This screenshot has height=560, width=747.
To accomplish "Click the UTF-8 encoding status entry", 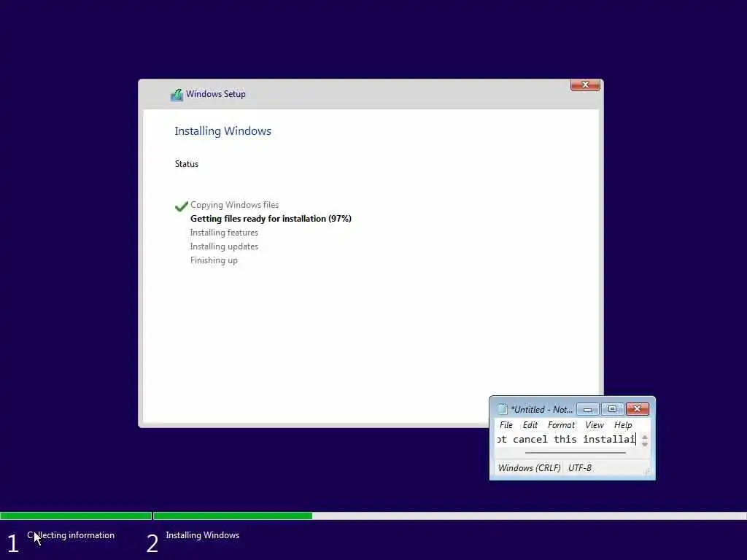I will click(580, 468).
